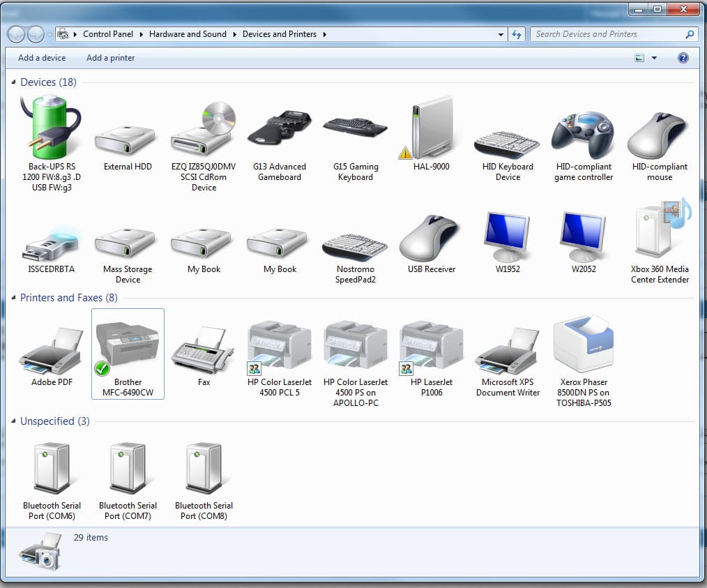707x588 pixels.
Task: Go to Control Panel breadcrumb
Action: coord(108,34)
